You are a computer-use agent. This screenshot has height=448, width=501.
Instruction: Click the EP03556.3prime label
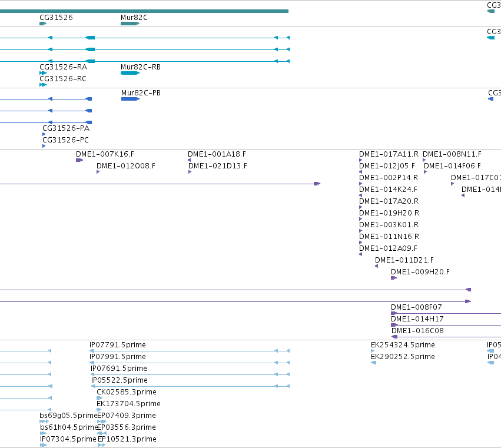click(x=127, y=428)
